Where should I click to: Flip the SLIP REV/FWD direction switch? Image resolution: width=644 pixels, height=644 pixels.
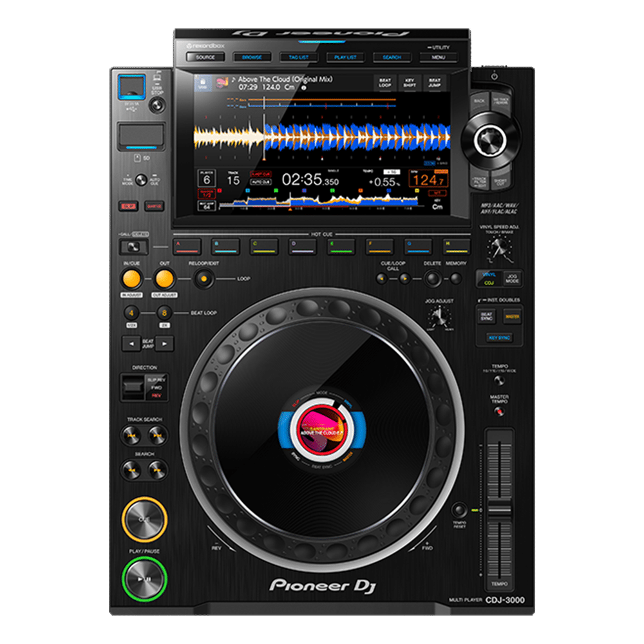pos(134,385)
